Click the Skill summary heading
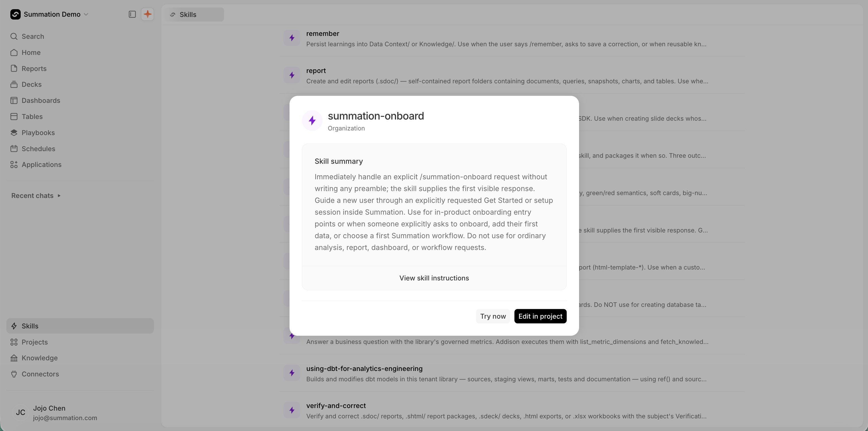 [x=339, y=161]
